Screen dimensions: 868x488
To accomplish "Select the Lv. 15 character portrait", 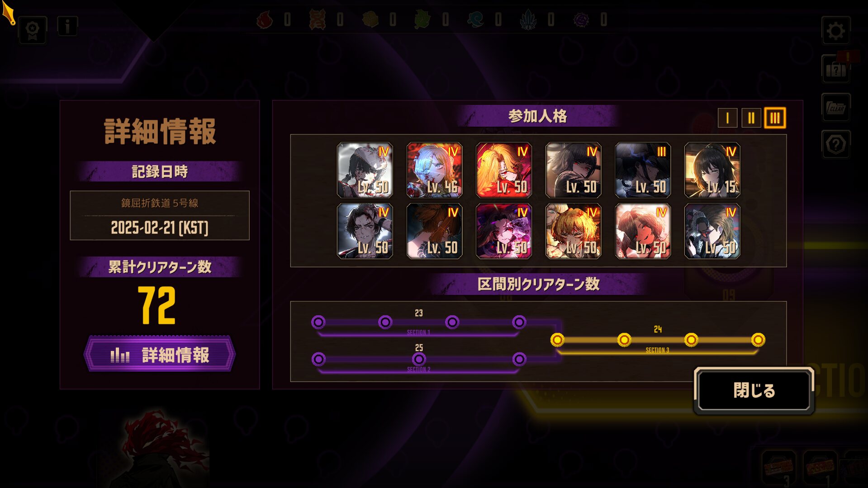I will coord(712,170).
